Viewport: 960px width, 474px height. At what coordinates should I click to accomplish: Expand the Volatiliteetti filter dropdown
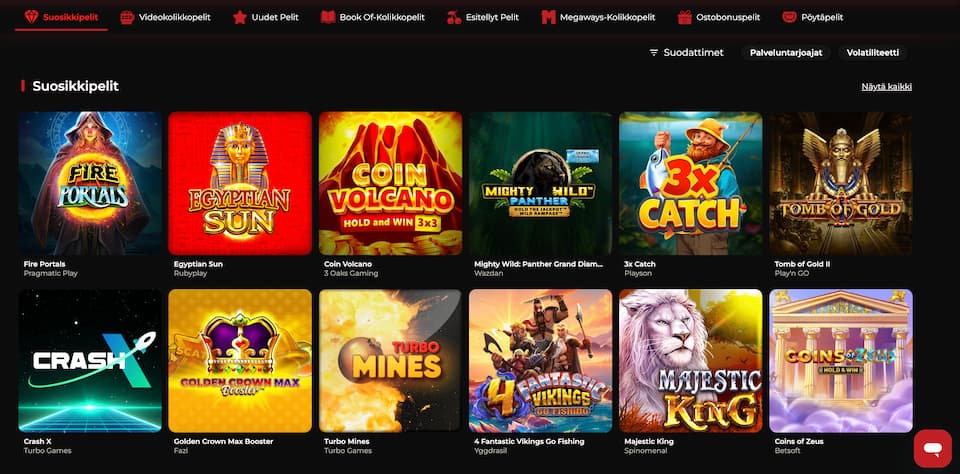(x=872, y=53)
